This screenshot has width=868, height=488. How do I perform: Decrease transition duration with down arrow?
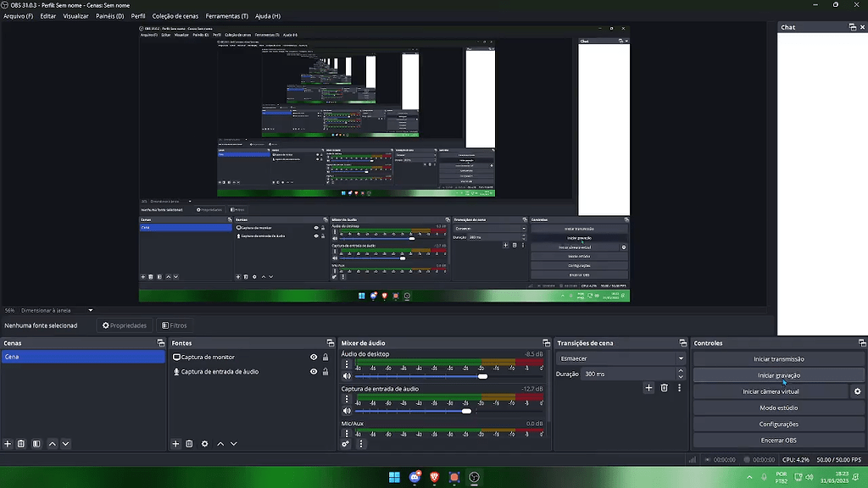[681, 377]
